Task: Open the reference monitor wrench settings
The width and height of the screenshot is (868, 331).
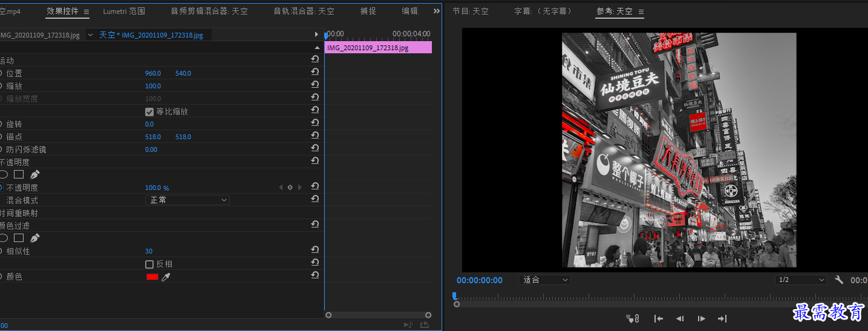Action: pyautogui.click(x=839, y=280)
